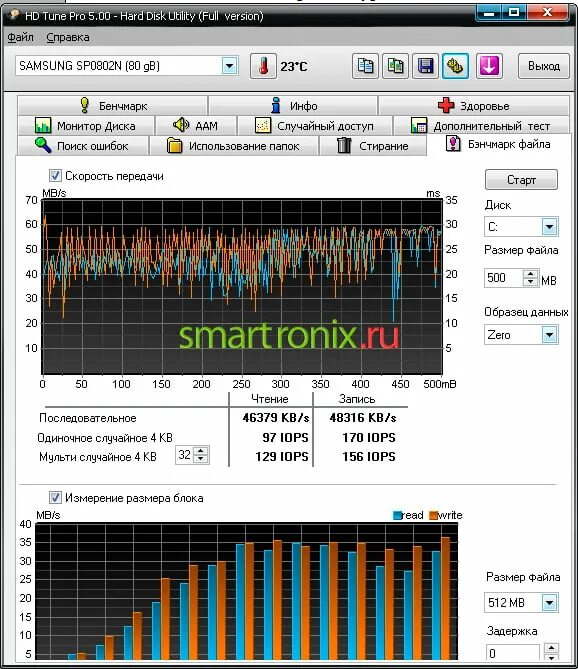Open Дополнительный тест tab
Image resolution: width=578 pixels, height=669 pixels.
click(x=481, y=126)
